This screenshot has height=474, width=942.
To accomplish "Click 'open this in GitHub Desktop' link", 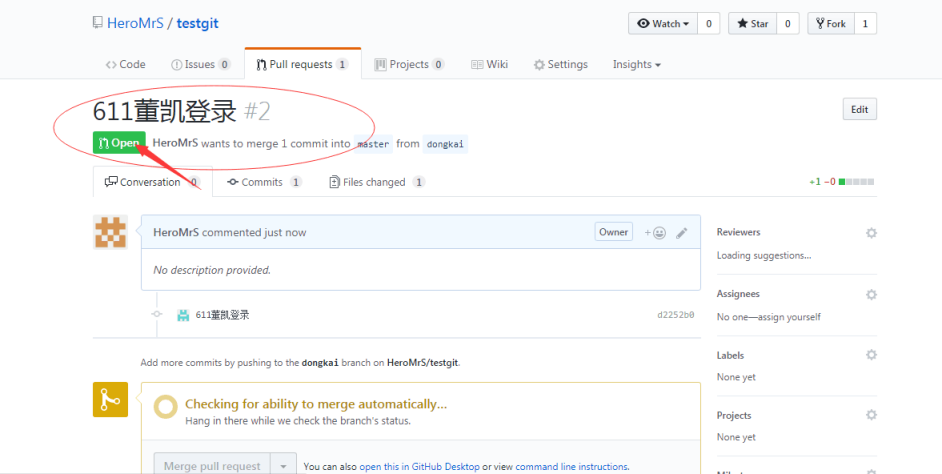I will [419, 466].
